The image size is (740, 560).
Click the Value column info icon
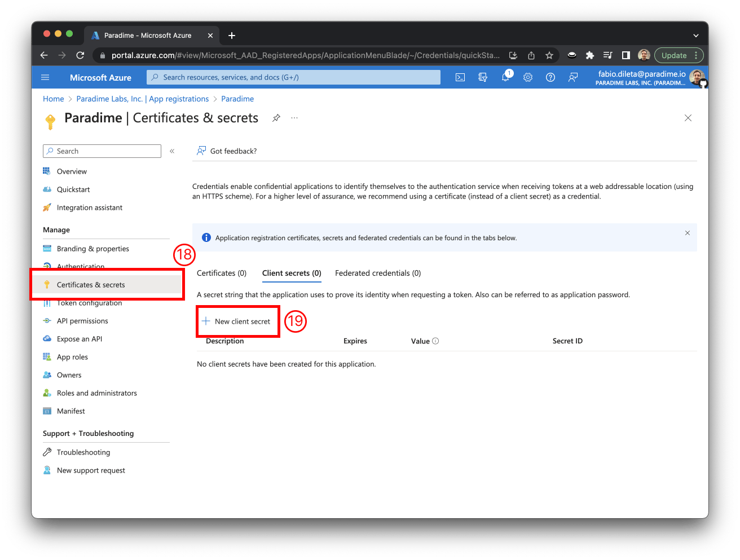point(435,341)
